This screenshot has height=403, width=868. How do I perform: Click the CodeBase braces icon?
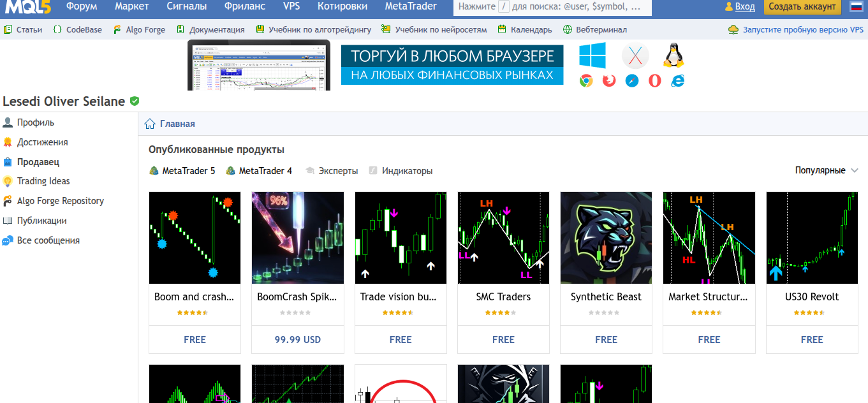(x=57, y=29)
